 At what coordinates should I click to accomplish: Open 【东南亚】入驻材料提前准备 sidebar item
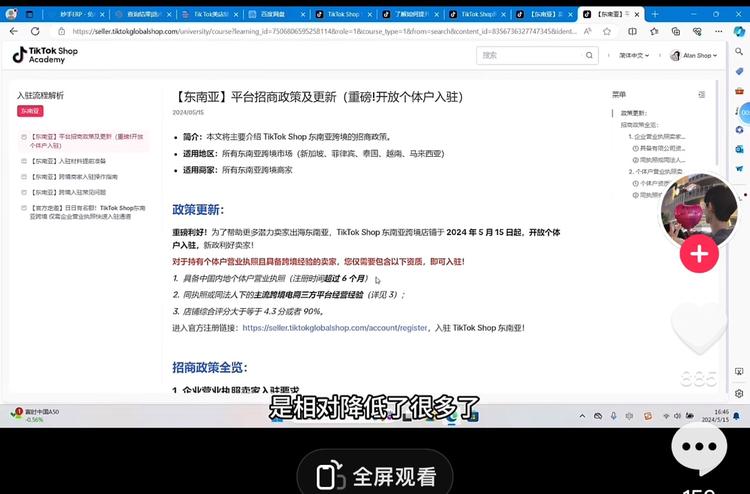click(x=68, y=161)
